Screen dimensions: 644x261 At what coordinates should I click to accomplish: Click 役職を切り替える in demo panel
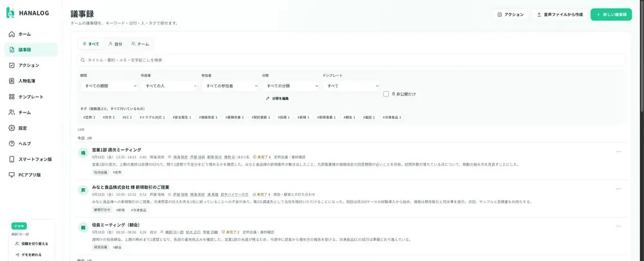[32, 244]
